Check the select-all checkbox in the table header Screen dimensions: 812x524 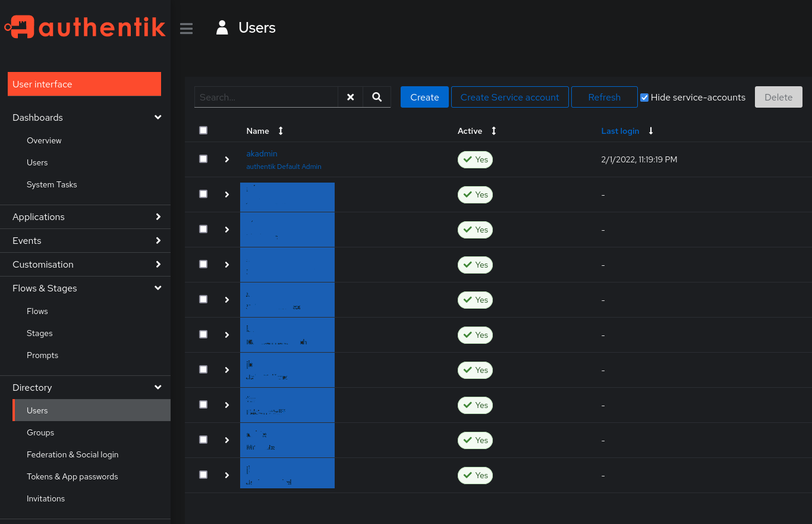pos(203,130)
